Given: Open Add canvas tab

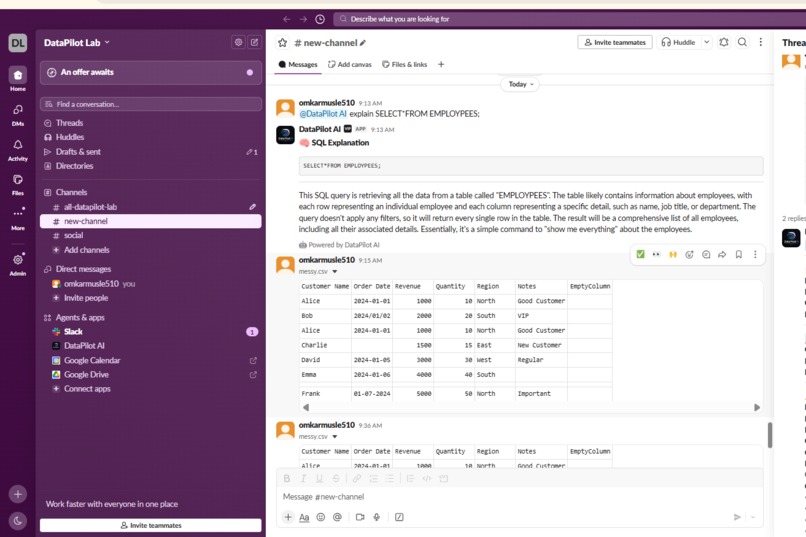Looking at the screenshot, I should tap(350, 64).
